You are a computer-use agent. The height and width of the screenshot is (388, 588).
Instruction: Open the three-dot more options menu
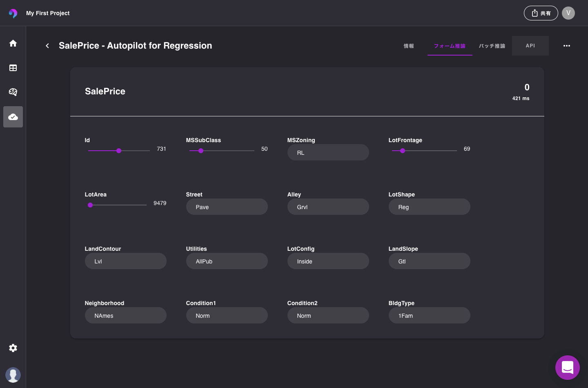pos(567,46)
